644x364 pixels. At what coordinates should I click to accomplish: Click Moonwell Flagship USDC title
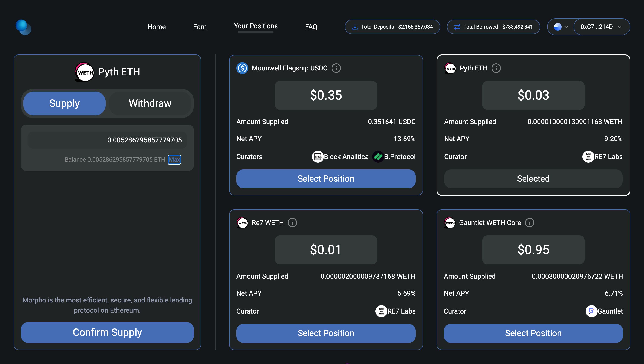click(x=289, y=68)
